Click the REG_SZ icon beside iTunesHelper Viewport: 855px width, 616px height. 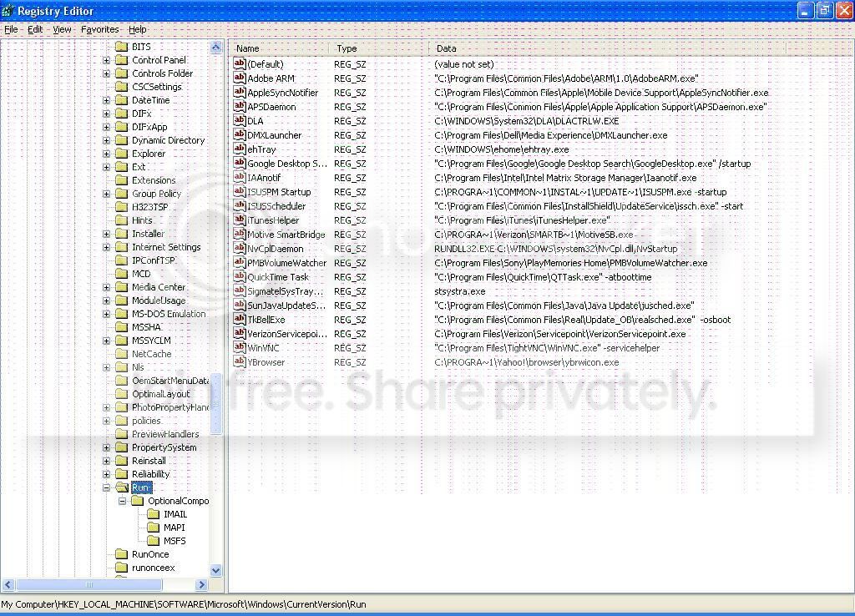[240, 220]
